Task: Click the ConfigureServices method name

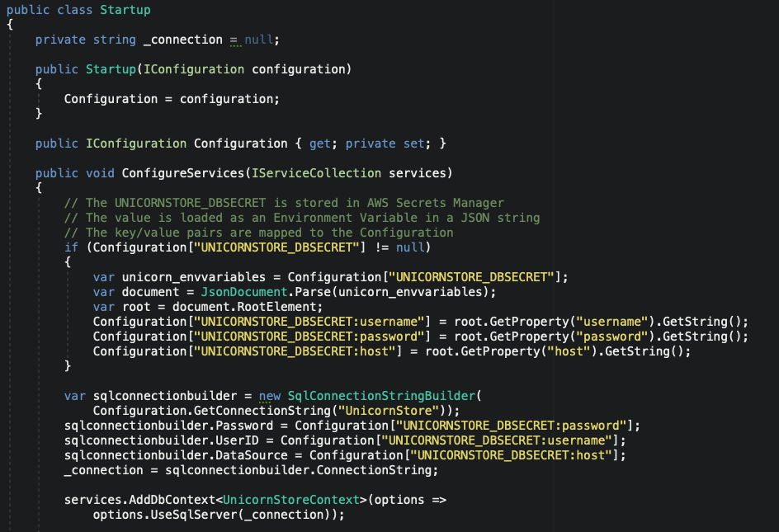Action: 183,173
